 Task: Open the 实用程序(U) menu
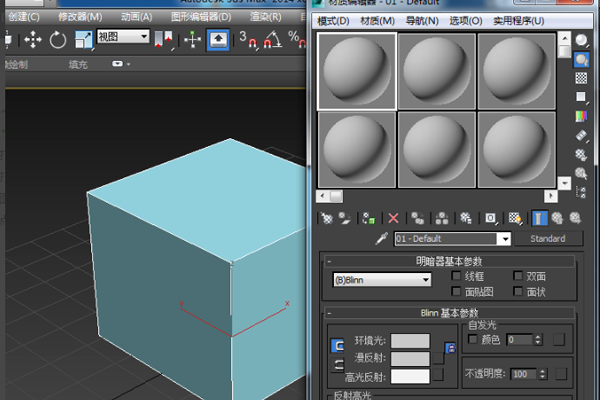(x=516, y=21)
